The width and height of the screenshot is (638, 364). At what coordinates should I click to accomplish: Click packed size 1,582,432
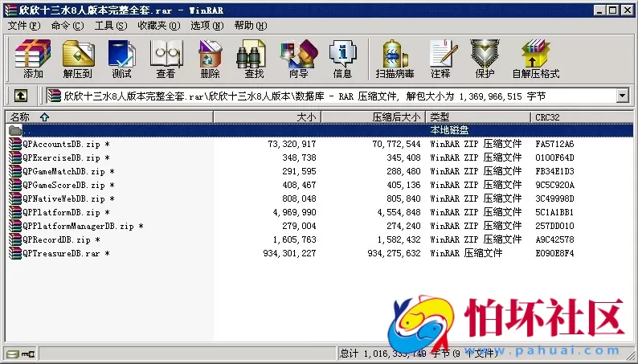(x=399, y=239)
